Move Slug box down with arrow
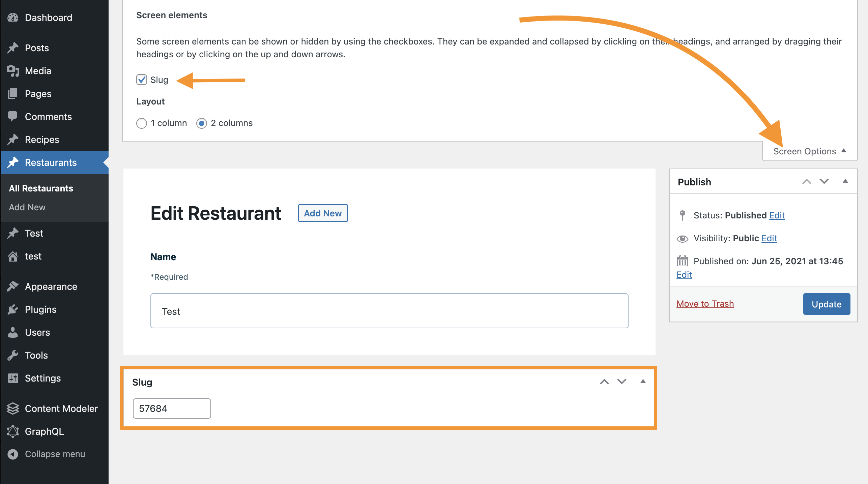 622,382
